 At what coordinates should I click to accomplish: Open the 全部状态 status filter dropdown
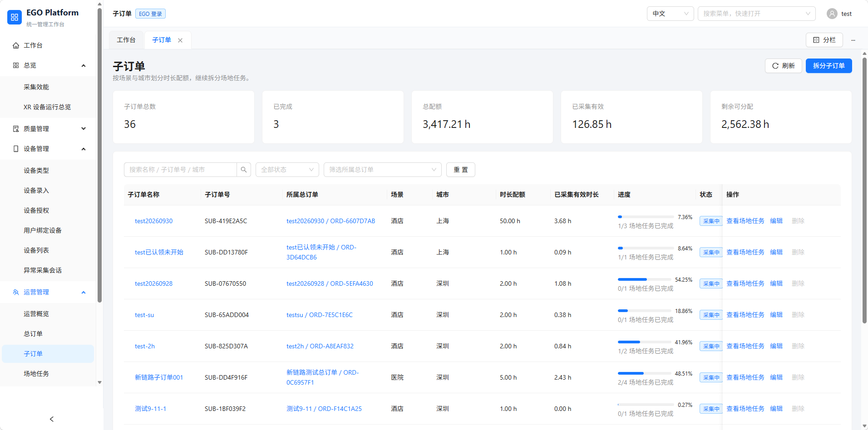click(x=287, y=170)
